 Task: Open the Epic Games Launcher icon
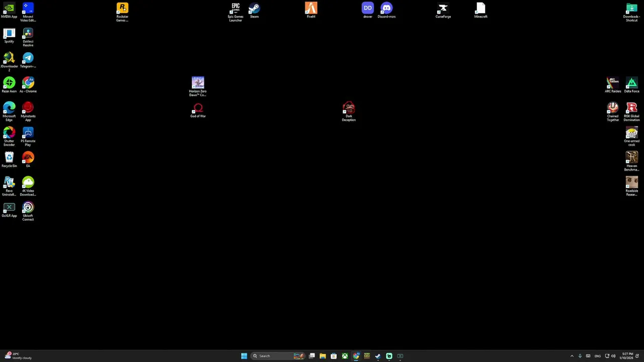(235, 12)
